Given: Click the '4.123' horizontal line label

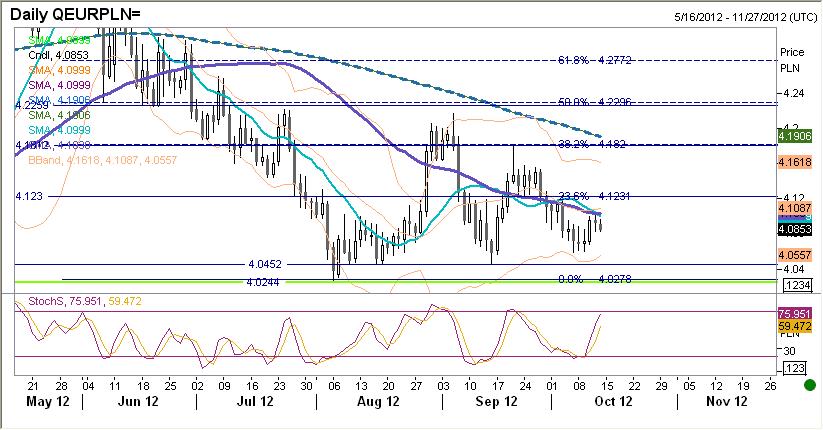Looking at the screenshot, I should coord(29,196).
